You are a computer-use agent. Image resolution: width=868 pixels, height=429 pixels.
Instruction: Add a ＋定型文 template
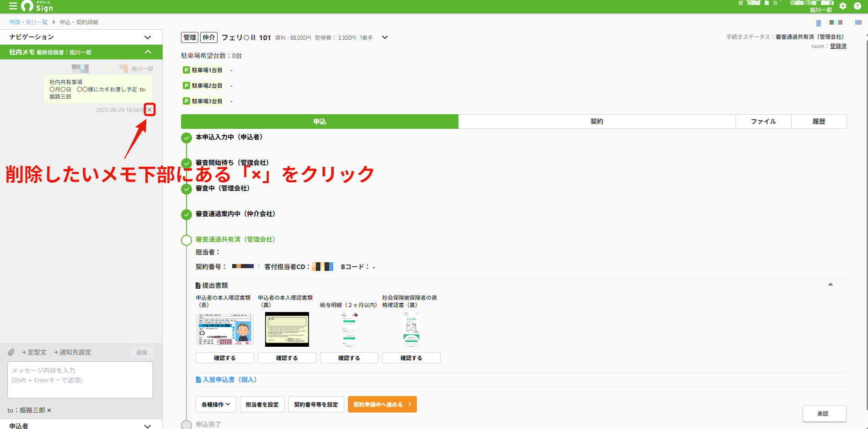pyautogui.click(x=34, y=352)
